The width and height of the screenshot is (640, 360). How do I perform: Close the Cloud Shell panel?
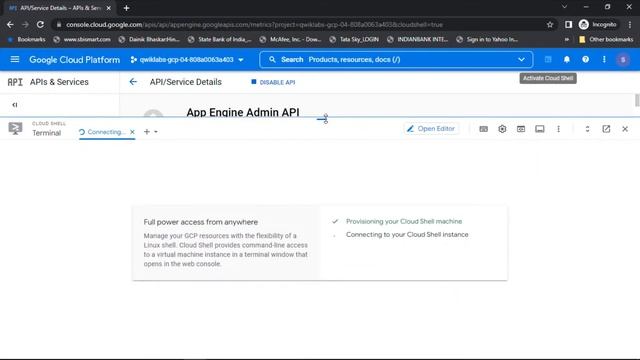pyautogui.click(x=625, y=129)
